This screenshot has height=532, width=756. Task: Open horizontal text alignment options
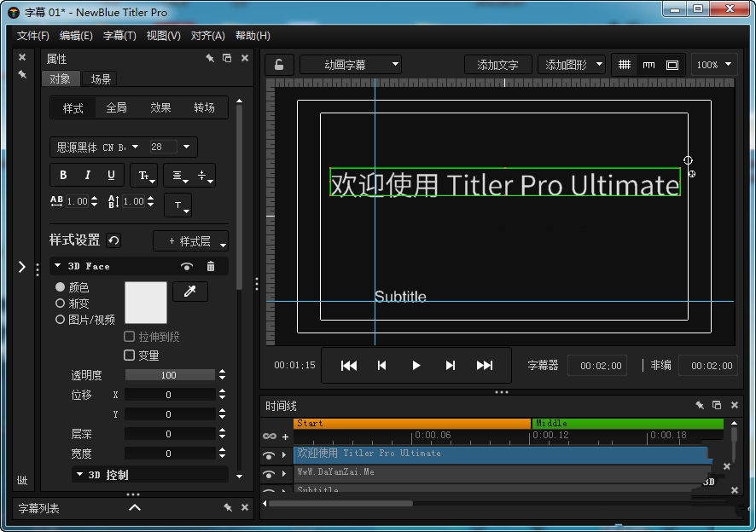click(180, 176)
